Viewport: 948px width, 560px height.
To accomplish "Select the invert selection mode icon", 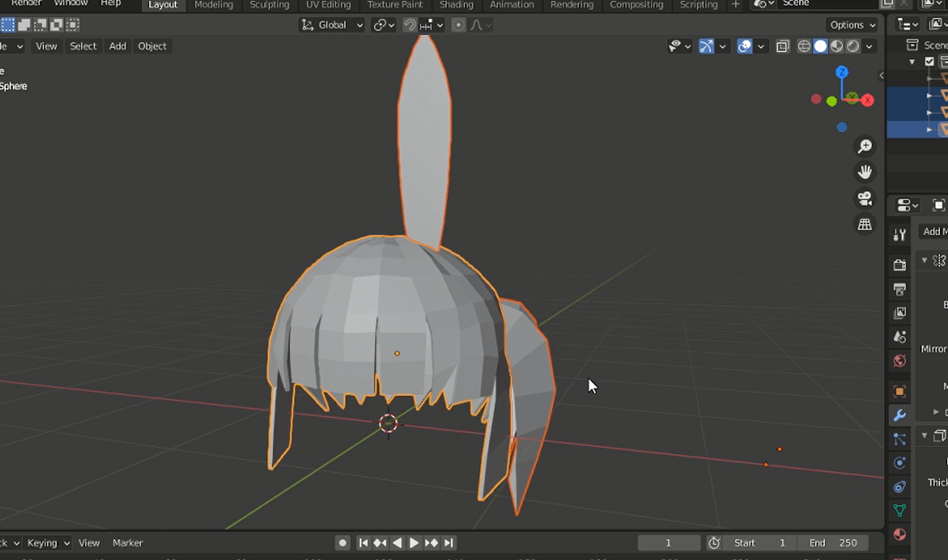I will [57, 25].
